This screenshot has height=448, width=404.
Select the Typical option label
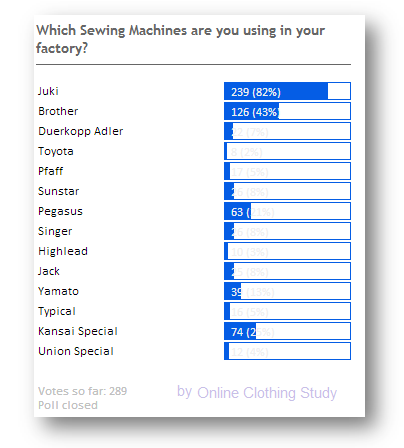(x=57, y=311)
